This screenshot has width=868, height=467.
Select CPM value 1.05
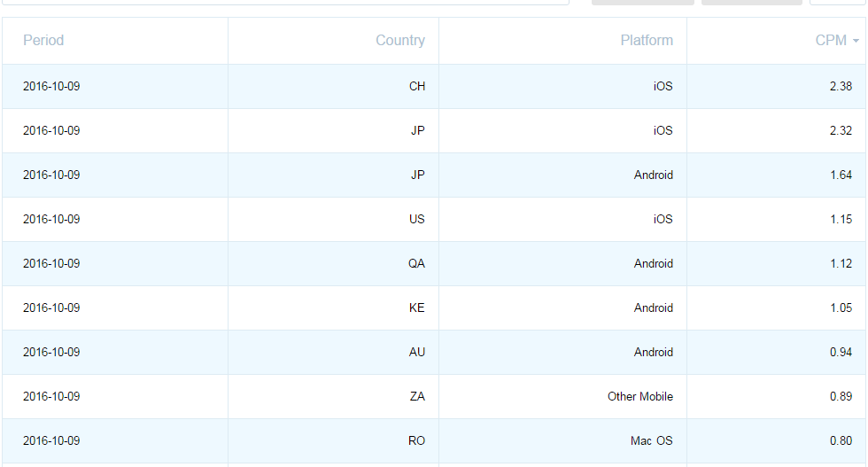coord(841,308)
